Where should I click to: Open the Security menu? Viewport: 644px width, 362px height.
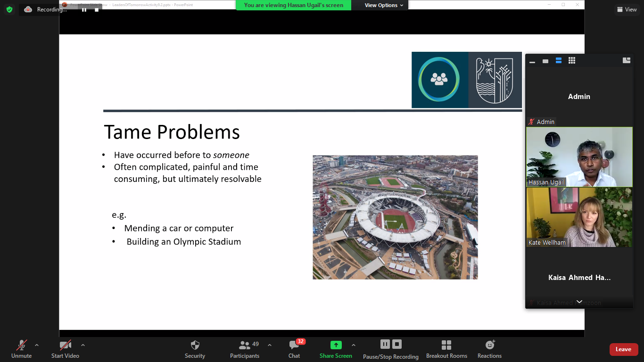pyautogui.click(x=195, y=349)
